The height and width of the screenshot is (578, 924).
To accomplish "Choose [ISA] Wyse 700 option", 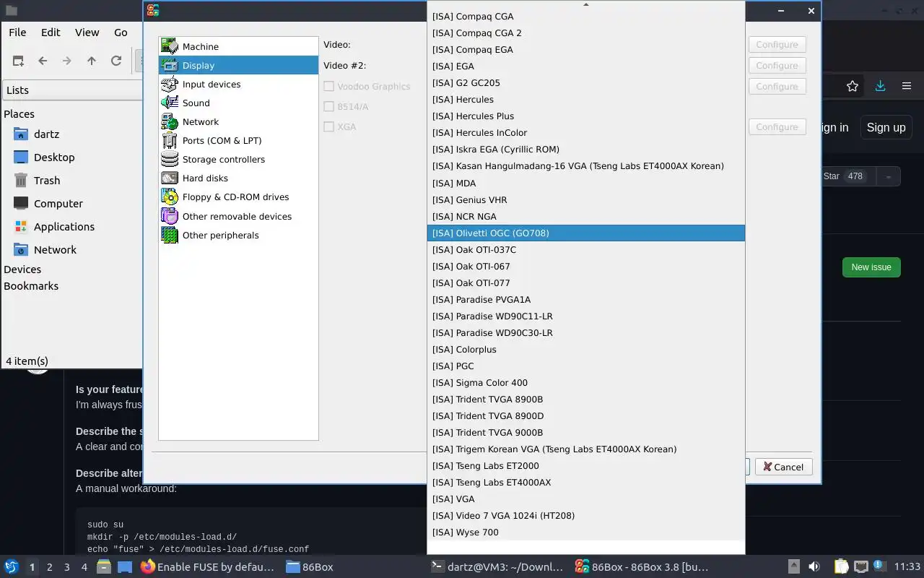I will tap(585, 532).
